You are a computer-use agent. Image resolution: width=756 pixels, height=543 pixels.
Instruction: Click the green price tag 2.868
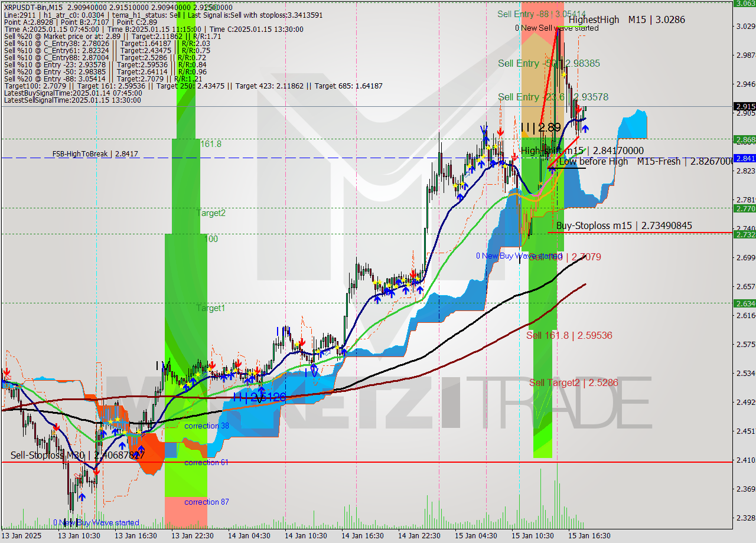[x=744, y=139]
